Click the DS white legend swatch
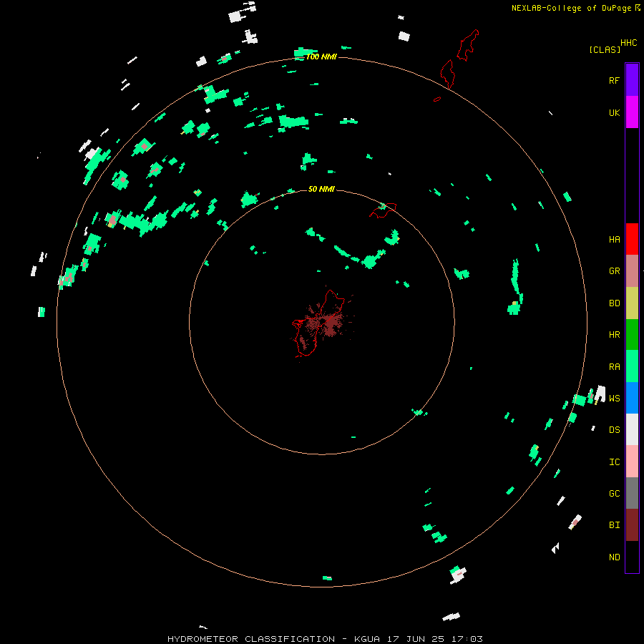Image resolution: width=644 pixels, height=644 pixels. click(632, 429)
